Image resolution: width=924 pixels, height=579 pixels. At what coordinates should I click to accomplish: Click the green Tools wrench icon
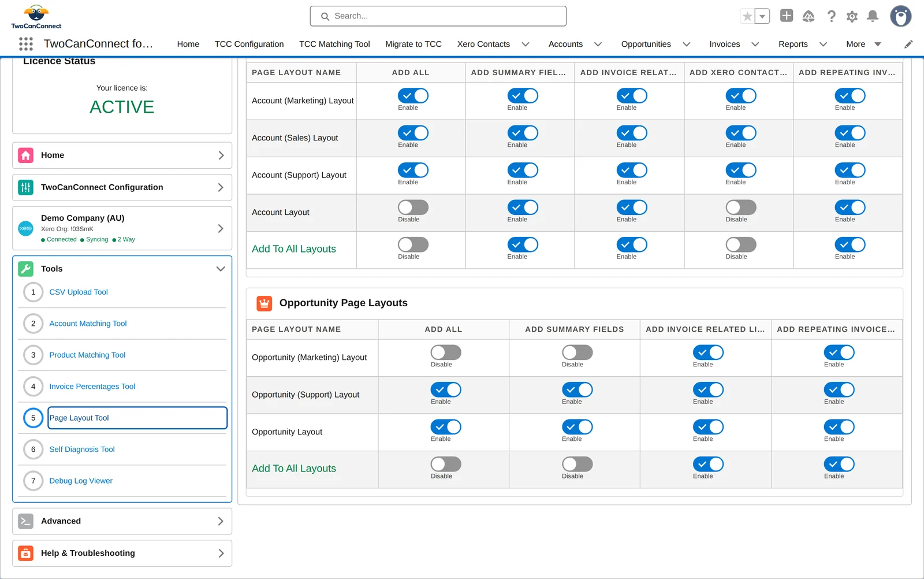coord(26,269)
